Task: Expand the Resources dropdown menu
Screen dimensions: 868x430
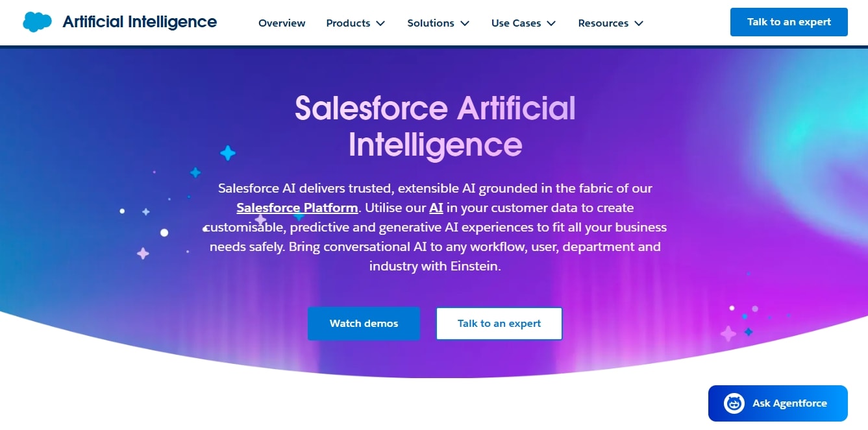Action: [x=640, y=23]
